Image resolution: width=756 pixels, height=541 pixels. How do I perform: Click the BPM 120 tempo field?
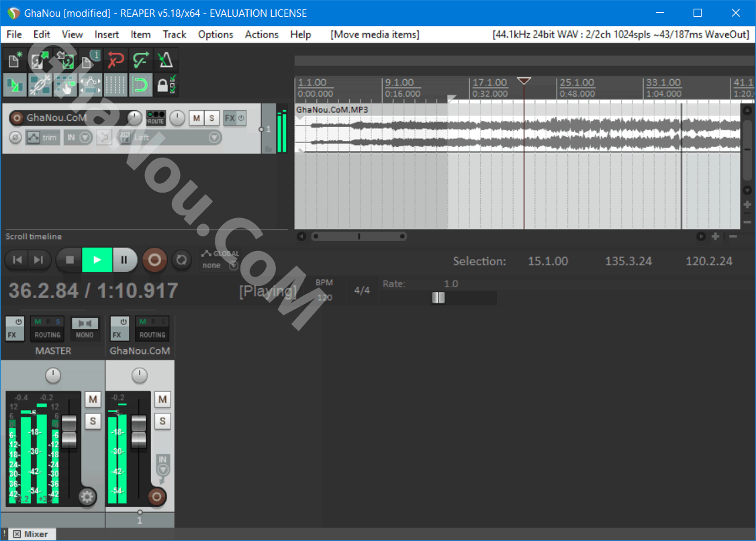click(324, 290)
